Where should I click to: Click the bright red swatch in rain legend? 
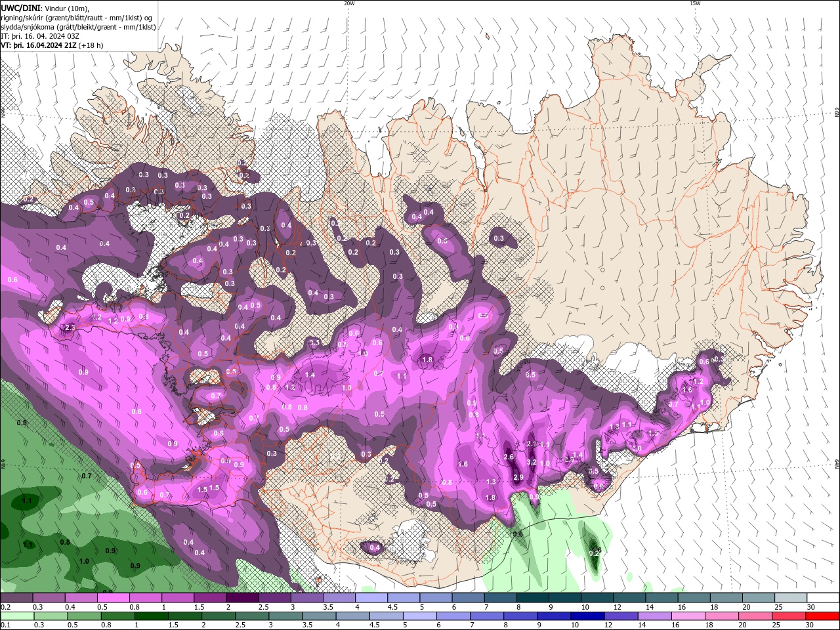coord(824,616)
